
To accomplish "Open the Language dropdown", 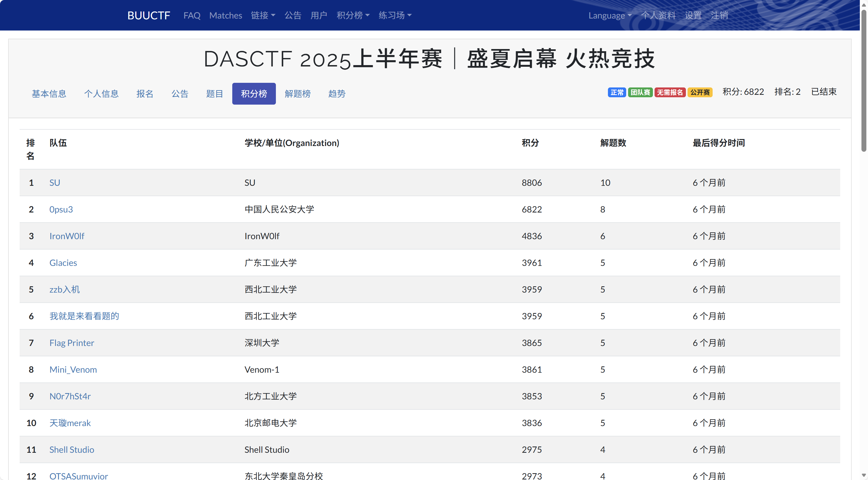I will point(610,15).
